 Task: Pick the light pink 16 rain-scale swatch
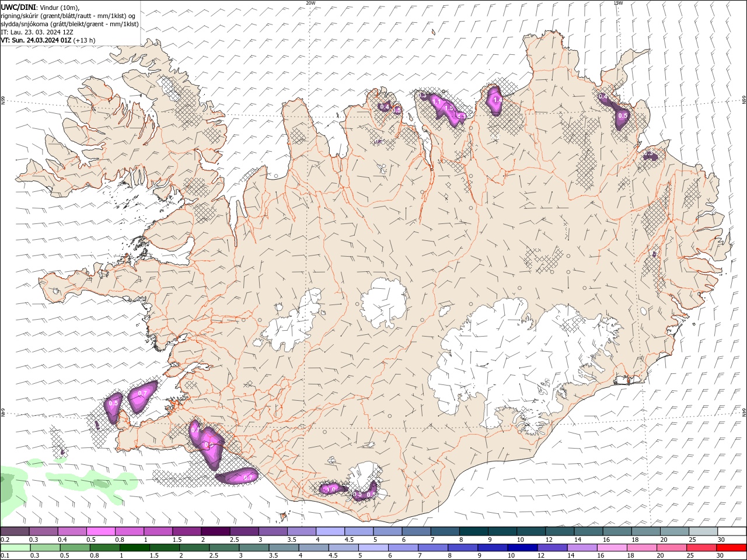tap(612, 548)
